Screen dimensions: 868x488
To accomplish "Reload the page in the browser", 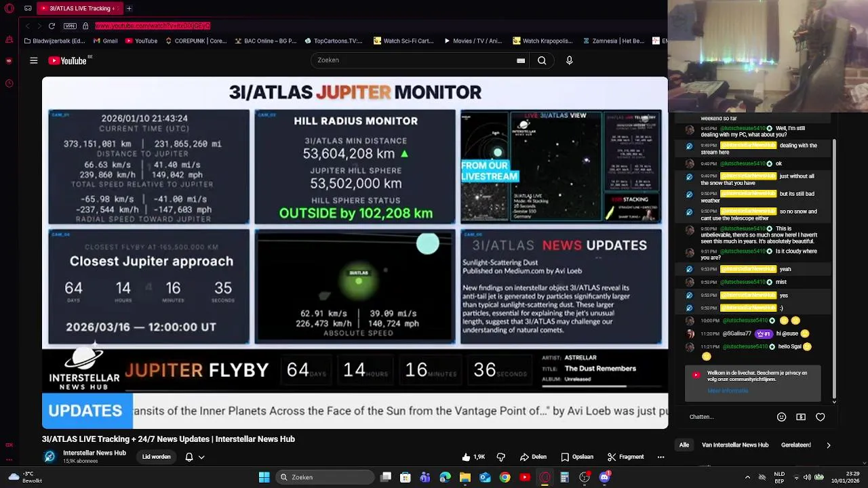I will point(52,26).
